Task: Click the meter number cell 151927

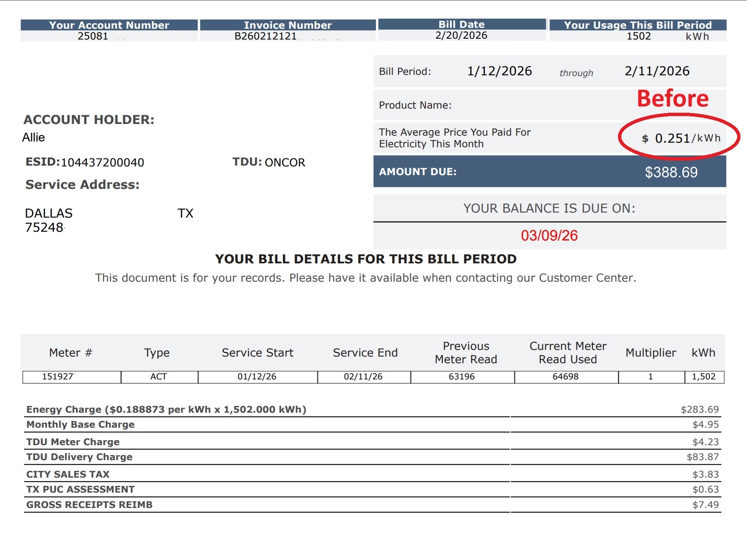Action: [58, 377]
